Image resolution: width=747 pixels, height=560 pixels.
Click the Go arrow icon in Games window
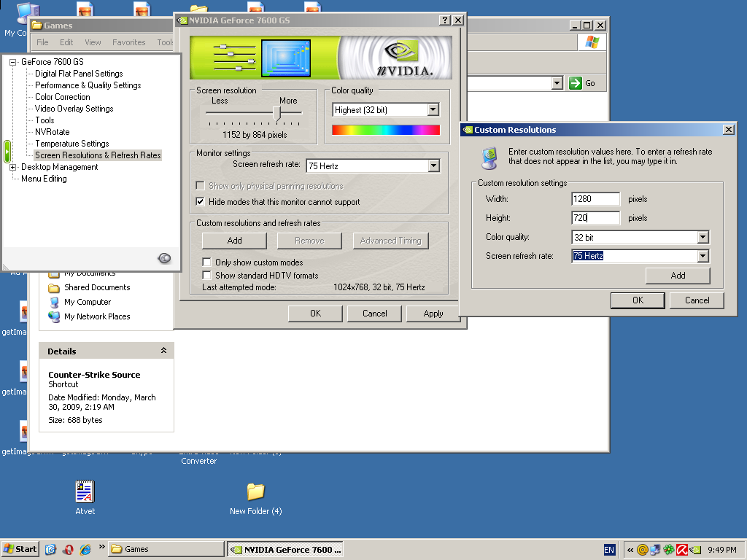(576, 83)
